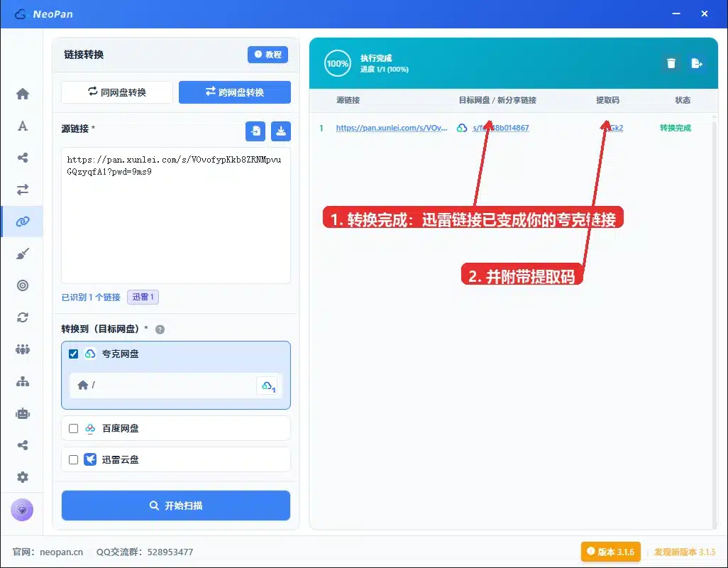Viewport: 728px width, 568px height.
Task: Click the home folder path icon
Action: [x=82, y=385]
